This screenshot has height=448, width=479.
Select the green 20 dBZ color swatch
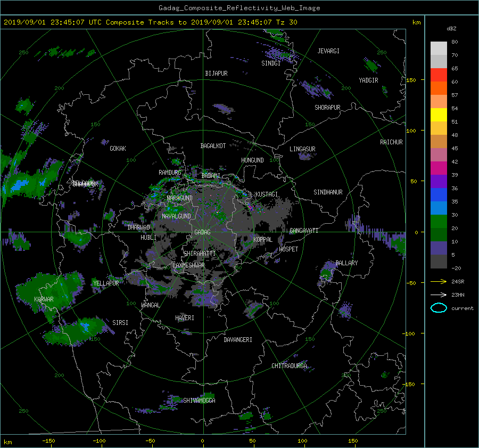click(x=439, y=222)
